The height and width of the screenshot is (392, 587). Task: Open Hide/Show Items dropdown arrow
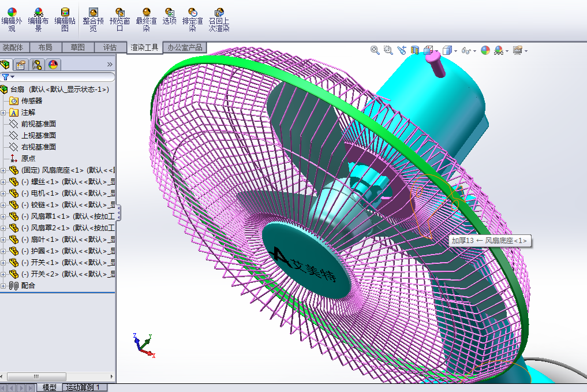(x=474, y=51)
